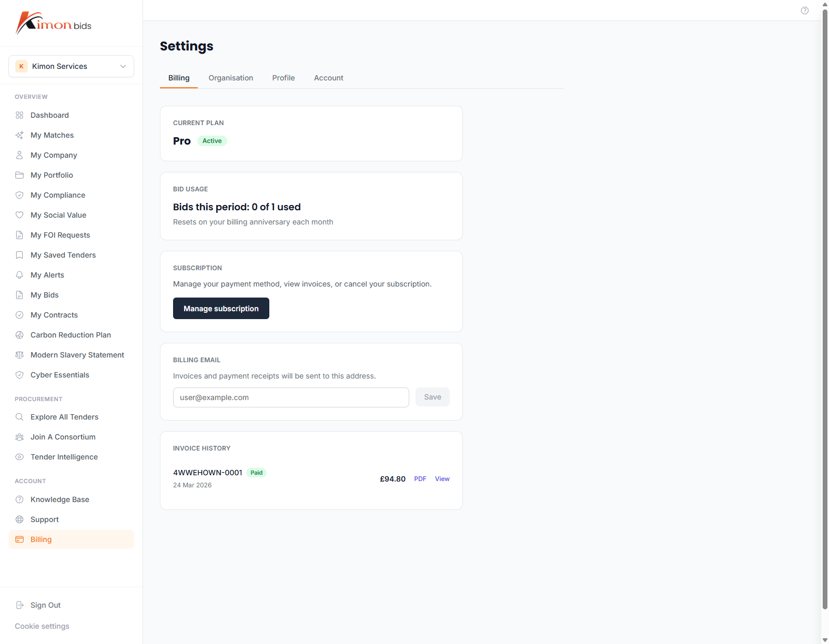Click the Cyber Essentials shield icon
This screenshot has height=644, width=829.
19,375
